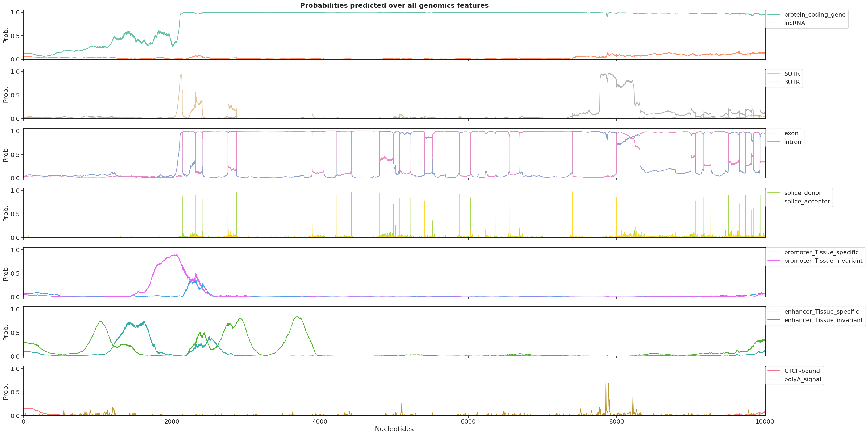The image size is (868, 435).
Task: Select the splice_donor legend entry
Action: click(x=803, y=193)
